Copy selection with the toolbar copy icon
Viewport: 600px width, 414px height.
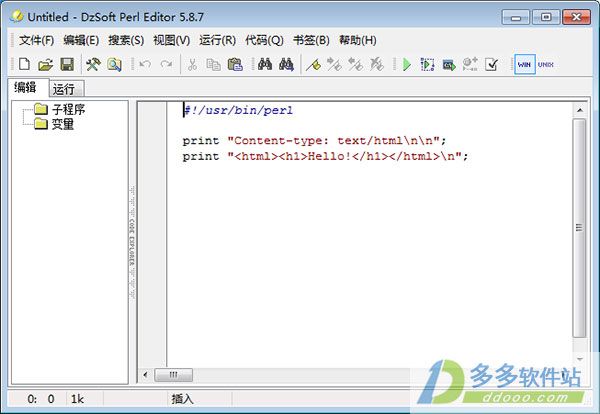coord(213,64)
